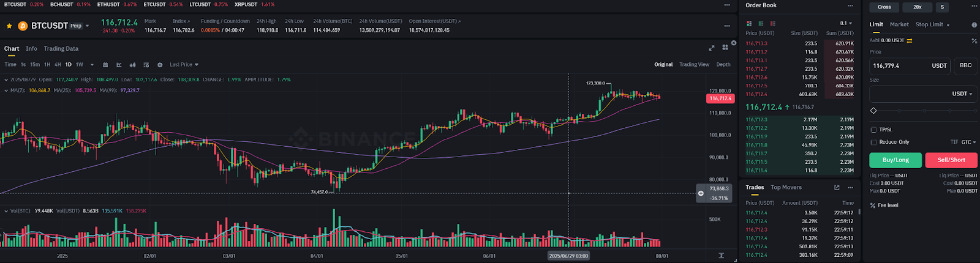Switch to the Trades tab

[x=755, y=187]
